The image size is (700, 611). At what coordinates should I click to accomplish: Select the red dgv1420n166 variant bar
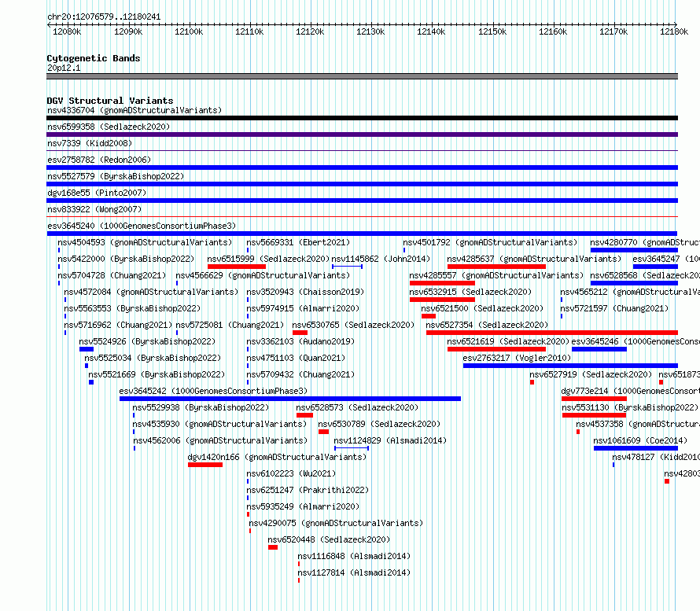205,465
